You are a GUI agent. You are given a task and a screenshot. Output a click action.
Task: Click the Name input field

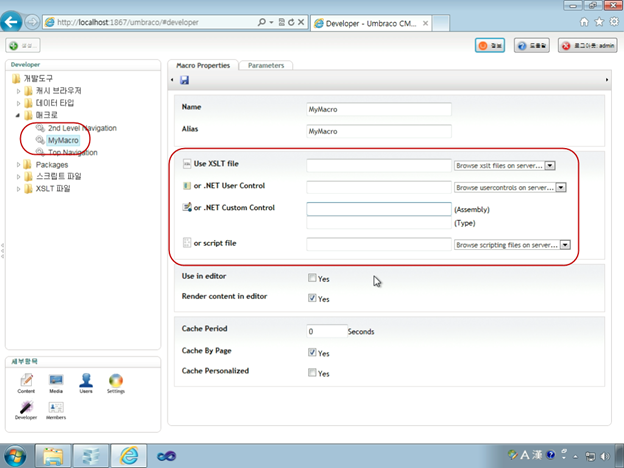[379, 109]
